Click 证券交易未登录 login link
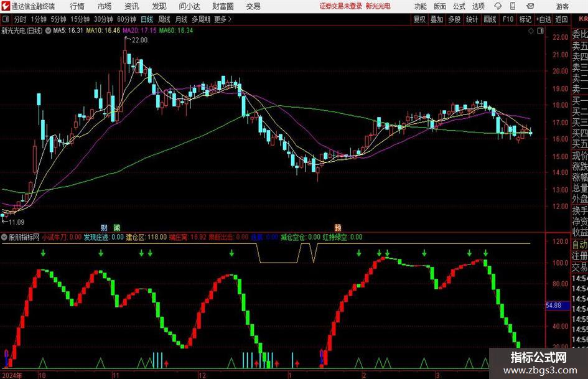588x379 pixels. pyautogui.click(x=341, y=6)
